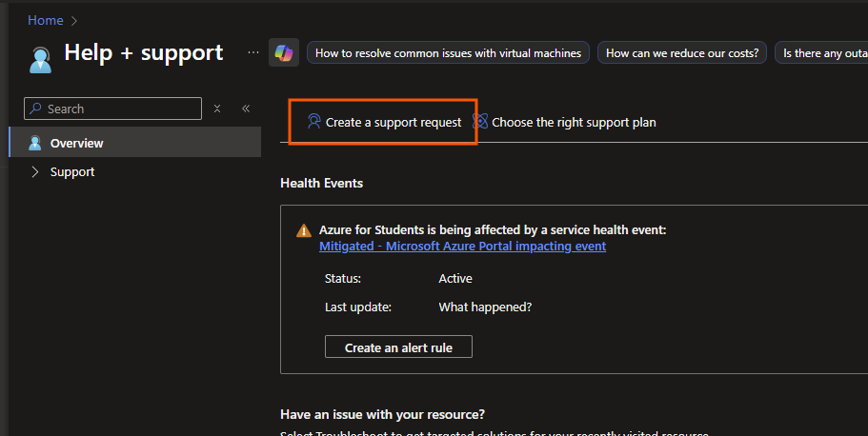The height and width of the screenshot is (436, 868).
Task: Collapse the sidebar with double chevron
Action: tap(246, 109)
